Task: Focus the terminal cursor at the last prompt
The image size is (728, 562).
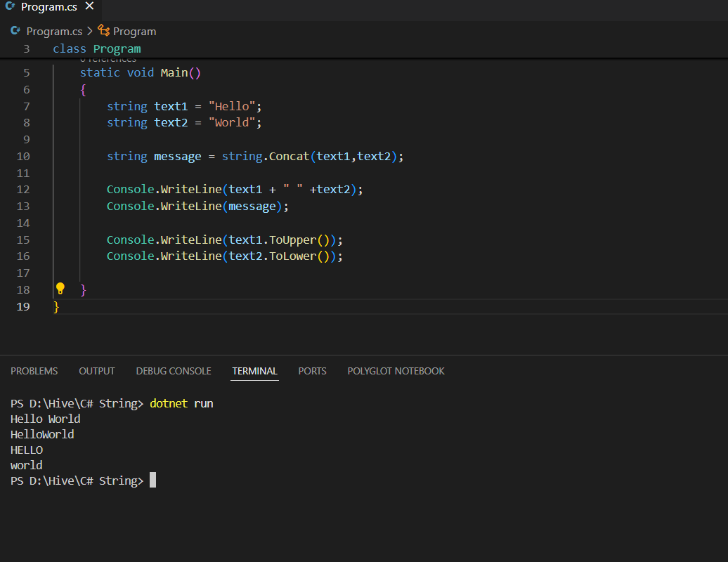Action: pos(152,481)
